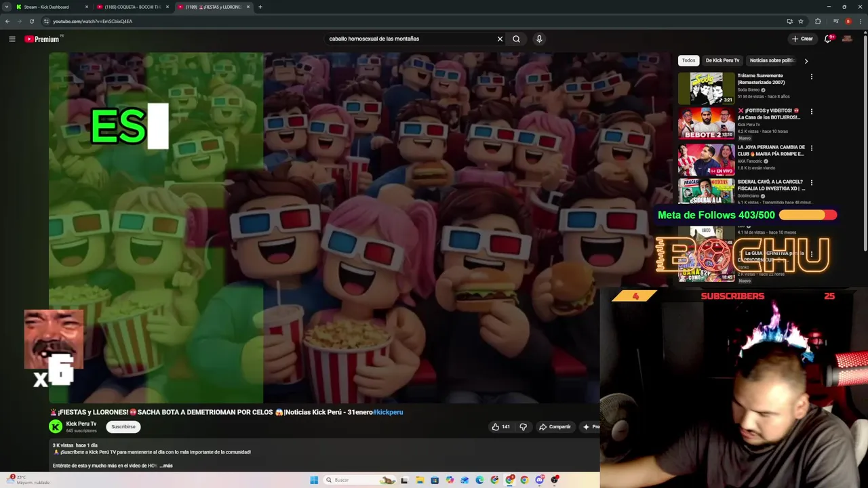868x488 pixels.
Task: Open the notifications bell
Action: (828, 39)
